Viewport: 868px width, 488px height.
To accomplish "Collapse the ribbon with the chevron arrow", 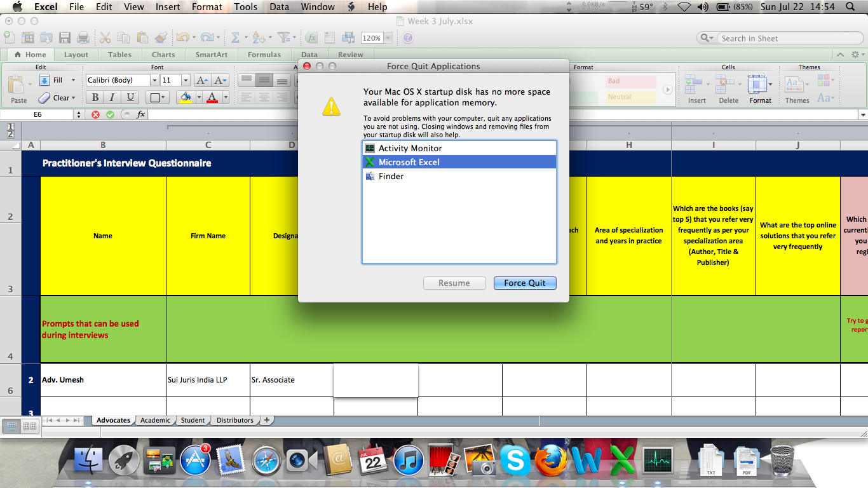I will point(840,55).
